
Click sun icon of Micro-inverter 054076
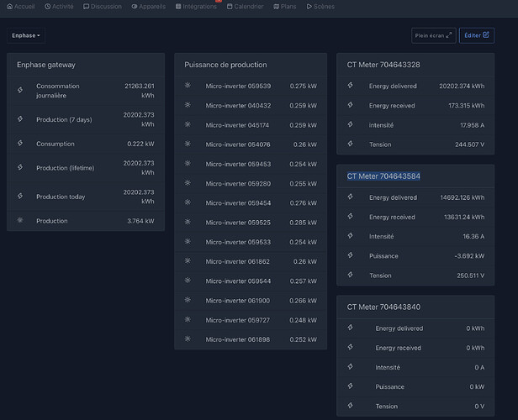tap(188, 144)
